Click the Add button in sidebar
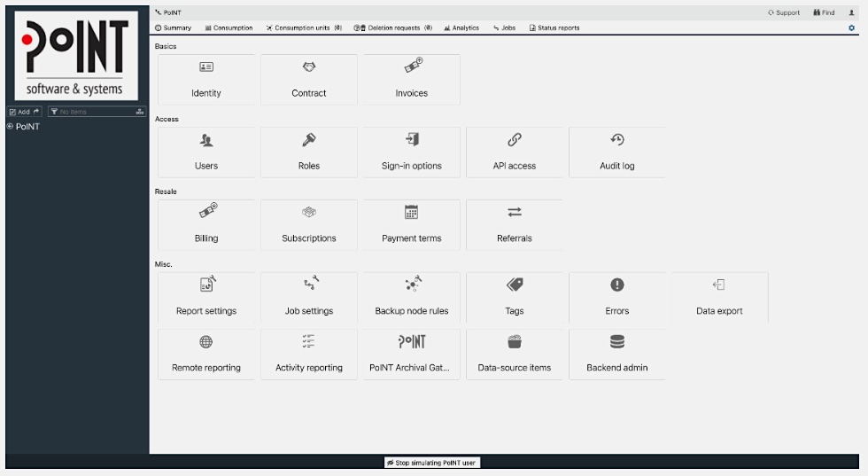This screenshot has width=868, height=476. point(25,112)
